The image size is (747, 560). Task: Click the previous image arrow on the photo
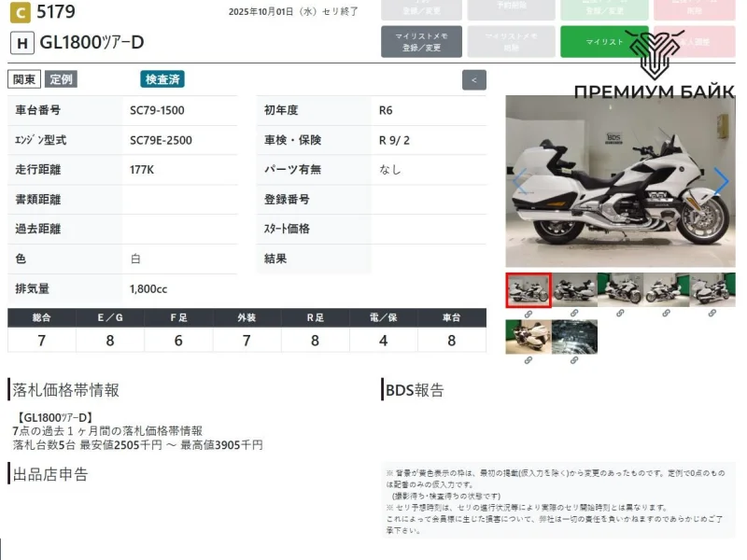[x=520, y=181]
